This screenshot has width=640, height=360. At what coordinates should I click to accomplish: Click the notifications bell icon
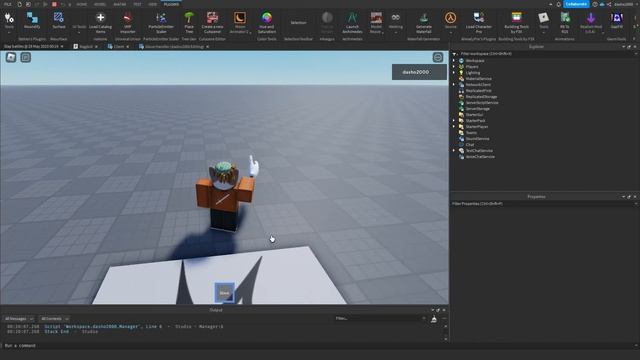point(559,4)
